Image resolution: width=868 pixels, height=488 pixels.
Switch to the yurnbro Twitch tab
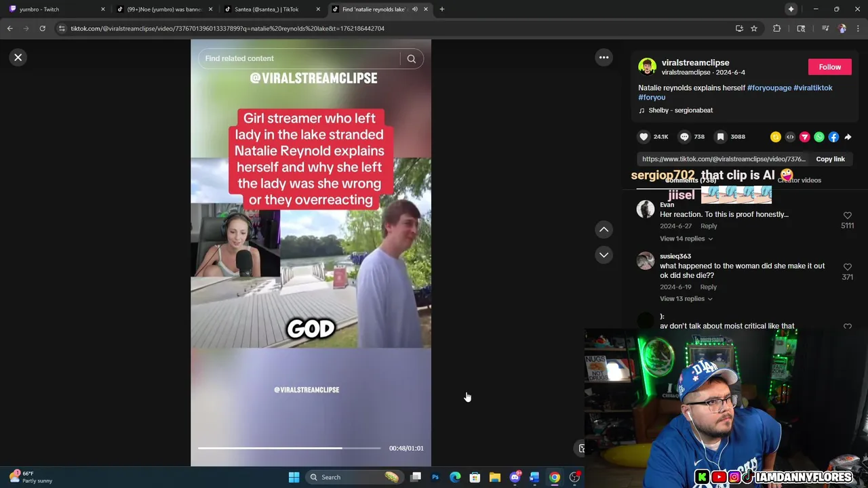tap(56, 9)
